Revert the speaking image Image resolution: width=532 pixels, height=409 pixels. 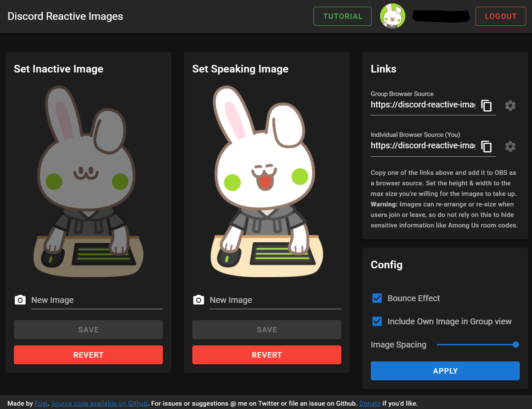click(267, 355)
